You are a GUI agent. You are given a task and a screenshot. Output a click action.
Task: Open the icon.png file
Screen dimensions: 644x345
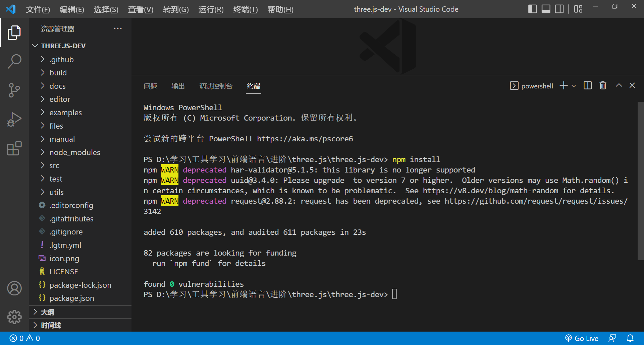coord(80,259)
